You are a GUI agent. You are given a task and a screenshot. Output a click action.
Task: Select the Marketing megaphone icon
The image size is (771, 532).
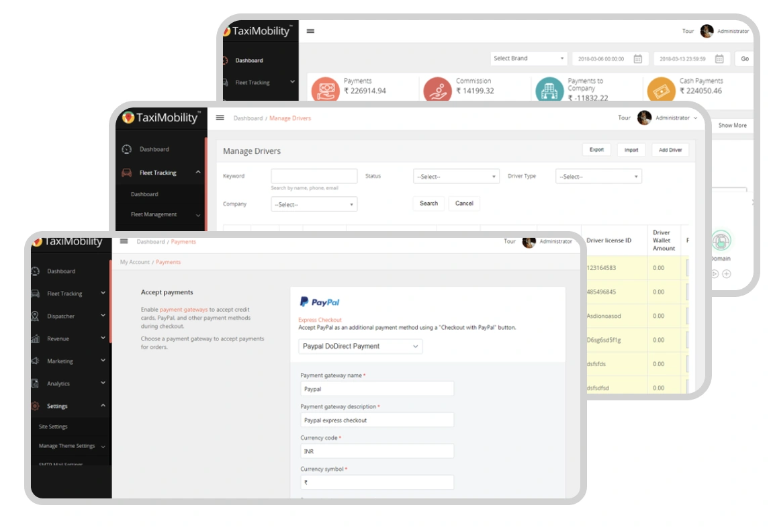pos(35,361)
